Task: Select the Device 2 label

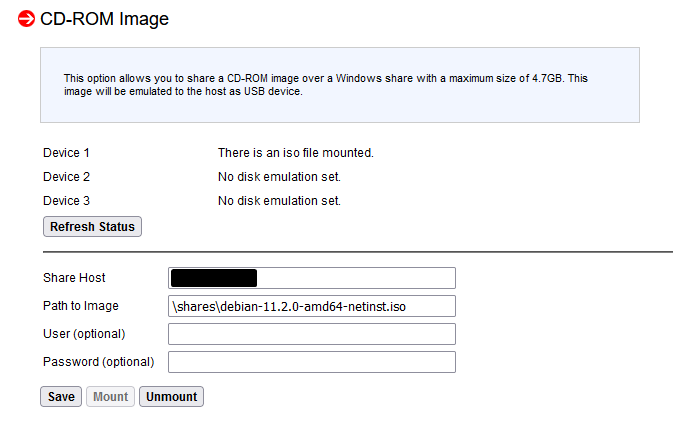Action: [x=66, y=177]
